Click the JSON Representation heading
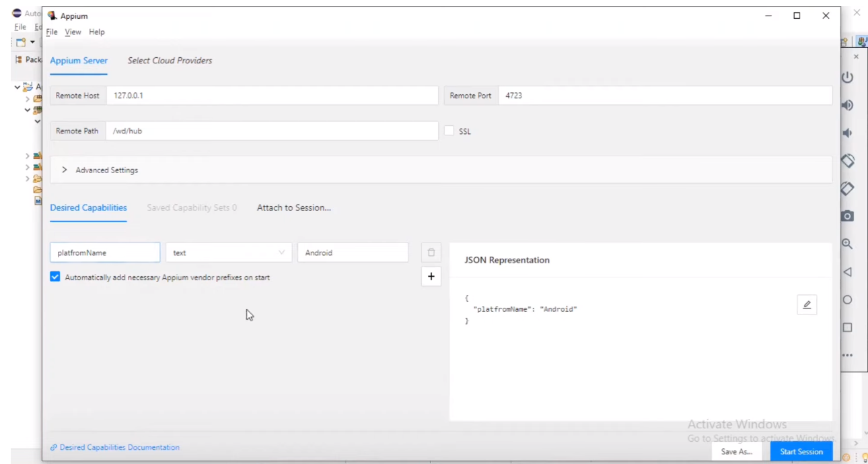 pyautogui.click(x=507, y=260)
